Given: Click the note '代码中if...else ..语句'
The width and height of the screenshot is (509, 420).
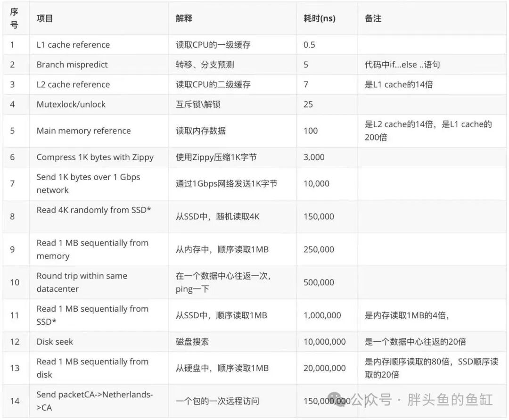Looking at the screenshot, I should point(402,65).
